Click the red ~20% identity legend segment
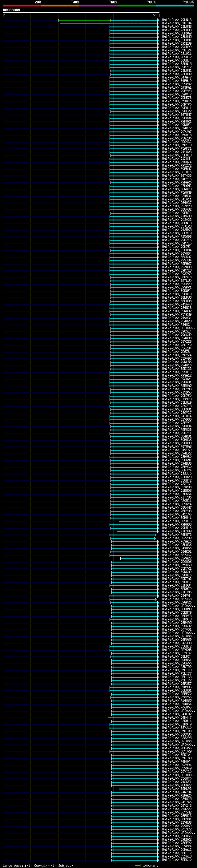197x868 pixels. click(22, 6)
